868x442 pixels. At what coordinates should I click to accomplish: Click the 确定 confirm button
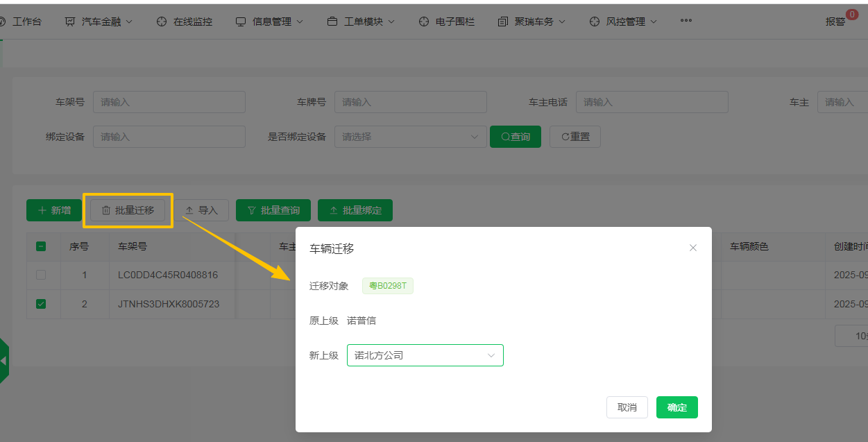(676, 407)
